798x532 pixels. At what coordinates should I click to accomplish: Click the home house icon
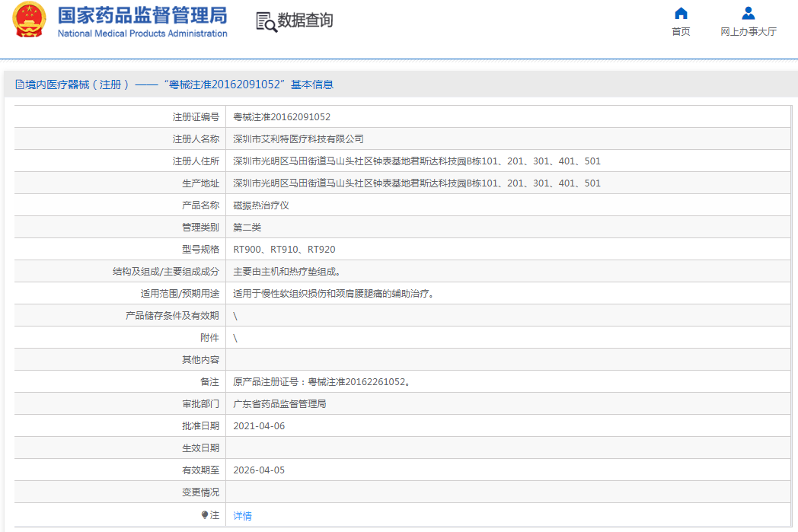coord(681,13)
